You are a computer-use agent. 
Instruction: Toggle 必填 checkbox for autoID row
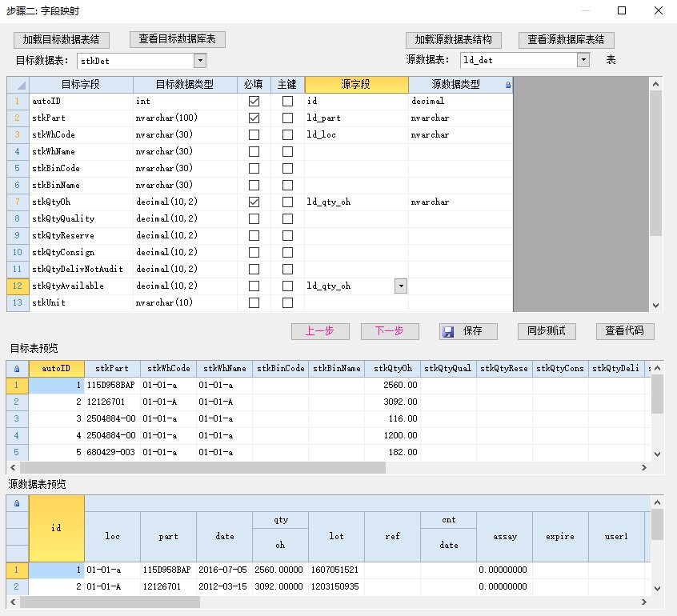[x=254, y=101]
